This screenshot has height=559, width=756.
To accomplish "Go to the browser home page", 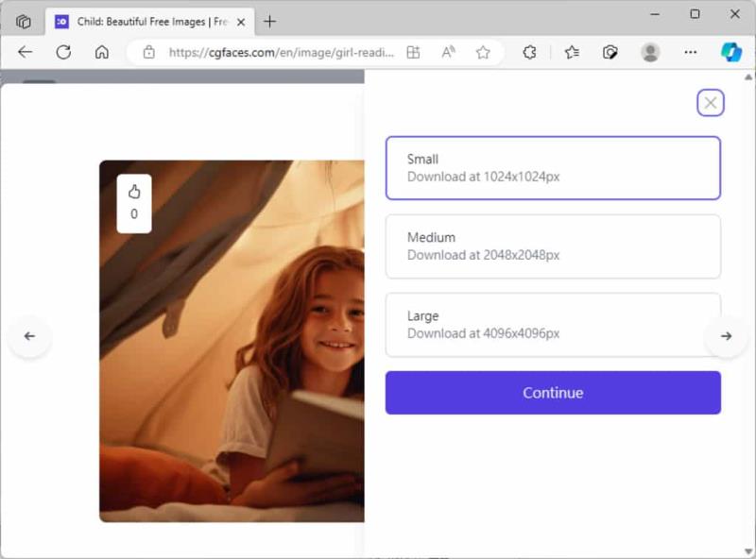I will click(x=102, y=52).
